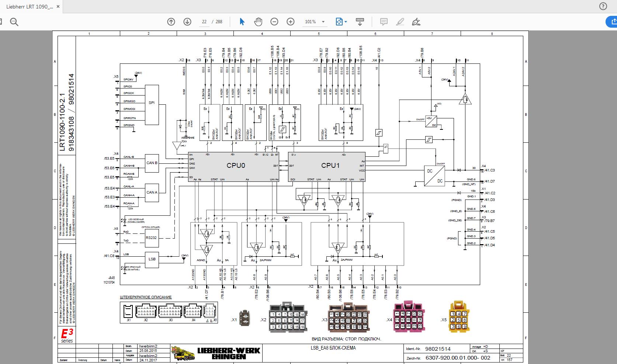Image resolution: width=617 pixels, height=364 pixels.
Task: Go to the previous page
Action: tap(171, 22)
